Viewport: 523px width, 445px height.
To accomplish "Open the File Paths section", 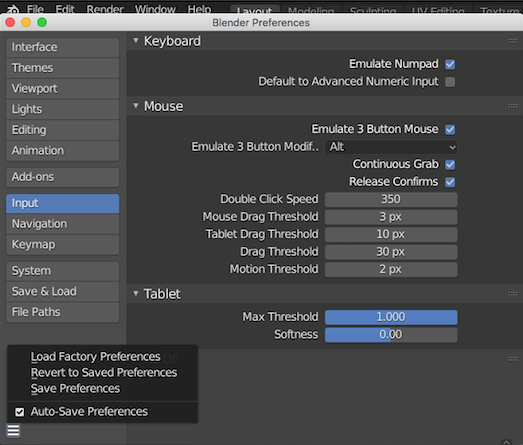I will 62,313.
